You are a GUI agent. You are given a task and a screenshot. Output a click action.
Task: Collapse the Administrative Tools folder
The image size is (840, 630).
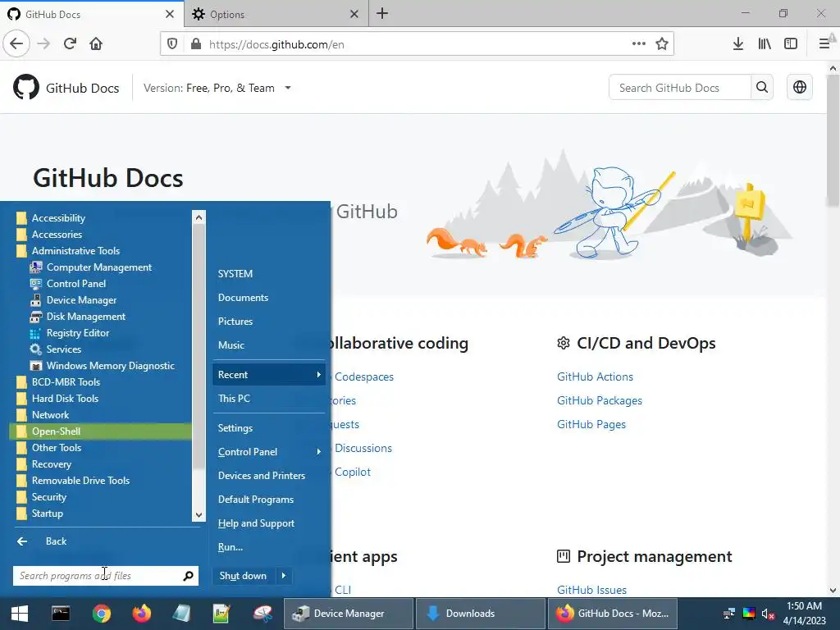[75, 251]
